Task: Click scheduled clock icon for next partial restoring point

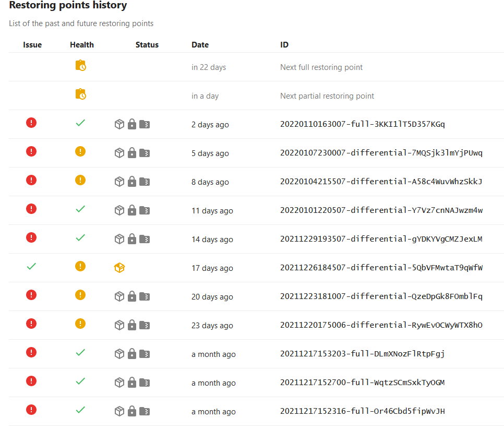Action: pos(80,94)
